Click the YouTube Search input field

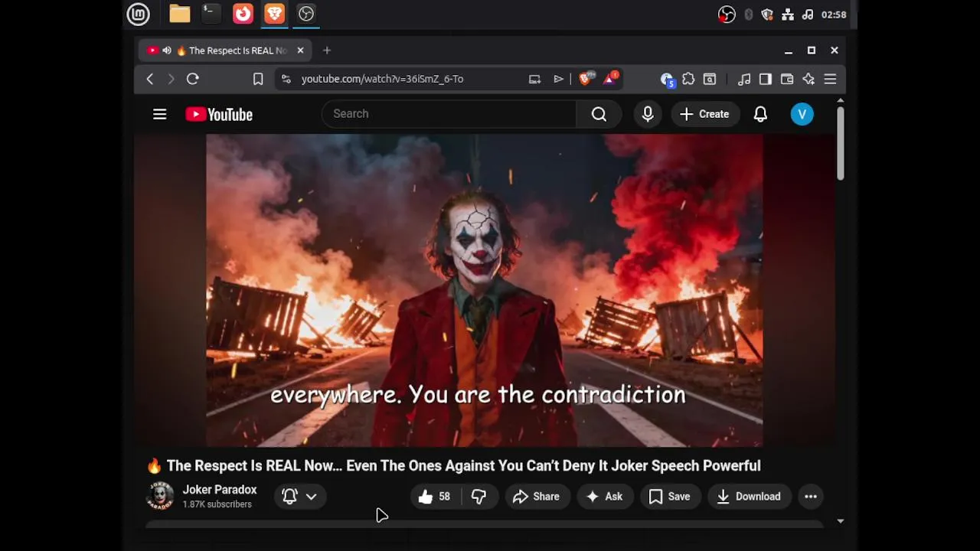pyautogui.click(x=449, y=114)
